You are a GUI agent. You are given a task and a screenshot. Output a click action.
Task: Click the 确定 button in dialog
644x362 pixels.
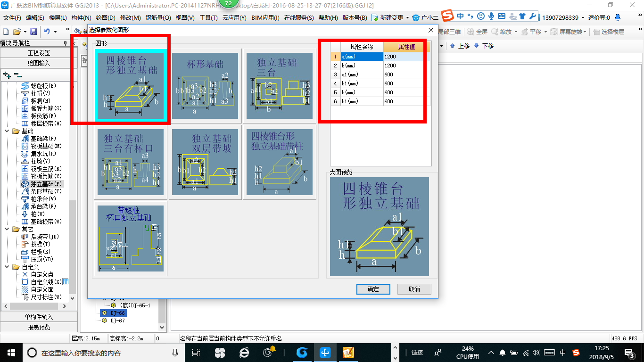click(373, 289)
